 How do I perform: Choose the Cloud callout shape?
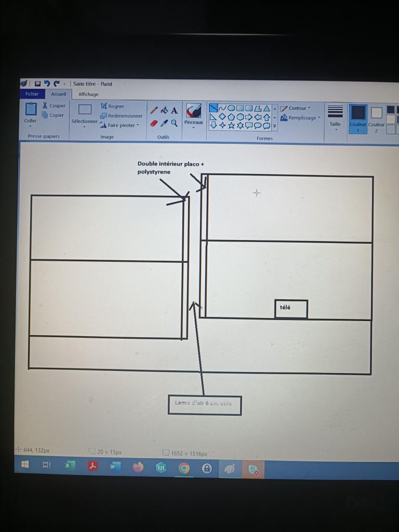coord(267,126)
